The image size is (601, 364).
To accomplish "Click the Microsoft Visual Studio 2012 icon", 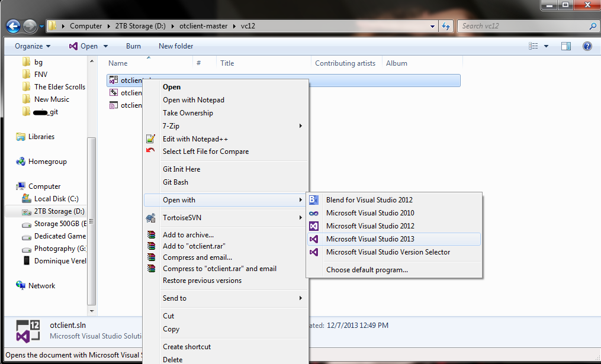I will click(x=314, y=226).
